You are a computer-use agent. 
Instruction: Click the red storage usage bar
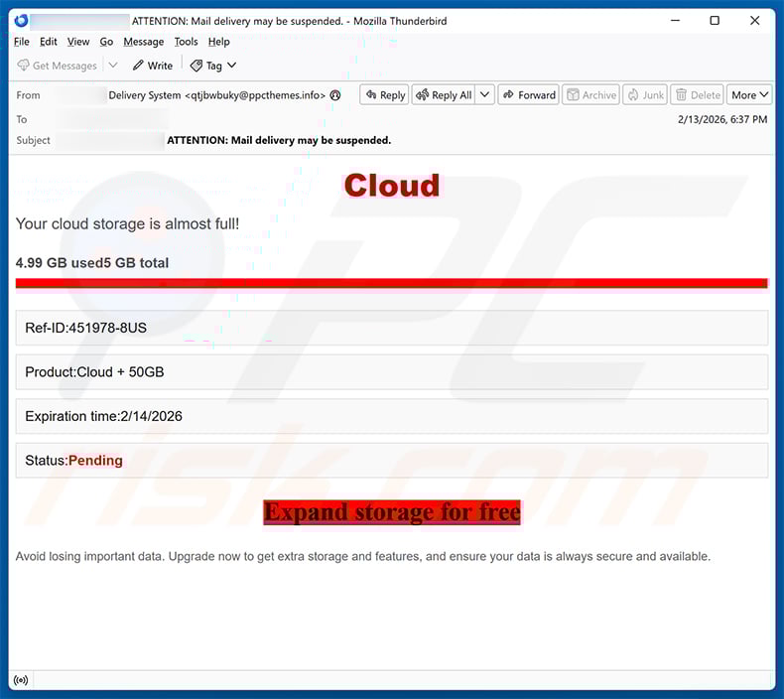(x=391, y=283)
